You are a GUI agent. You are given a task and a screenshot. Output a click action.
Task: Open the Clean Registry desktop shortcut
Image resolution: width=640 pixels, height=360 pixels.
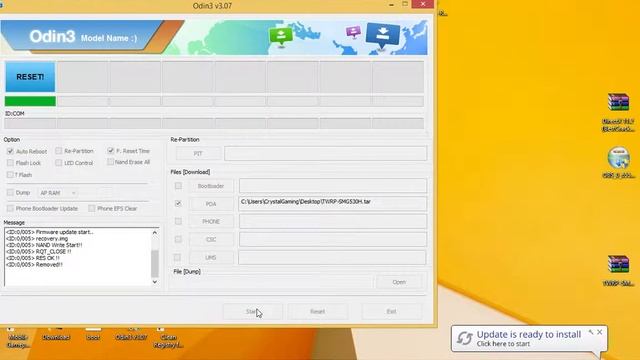tap(169, 338)
